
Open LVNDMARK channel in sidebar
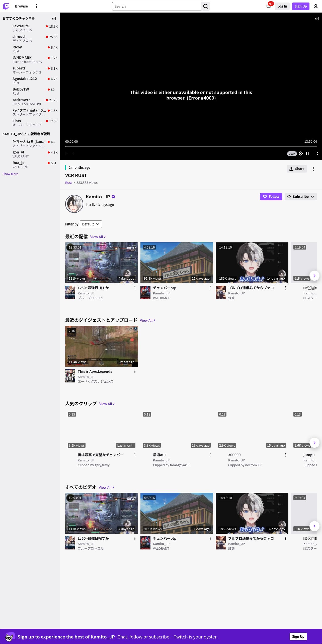30,59
